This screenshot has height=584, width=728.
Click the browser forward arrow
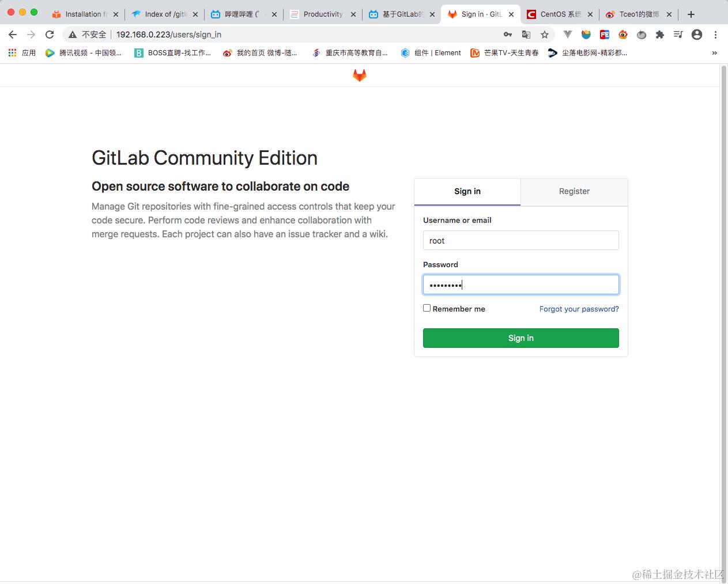point(31,35)
